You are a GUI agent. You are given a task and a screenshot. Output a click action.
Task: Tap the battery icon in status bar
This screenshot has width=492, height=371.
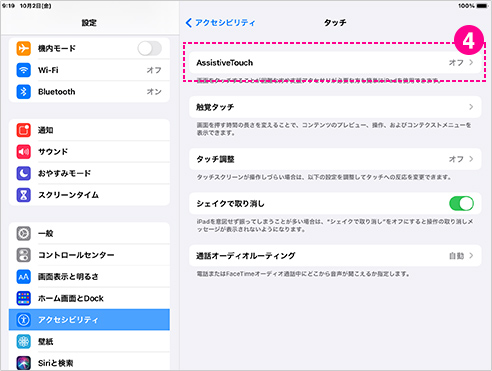pos(482,6)
